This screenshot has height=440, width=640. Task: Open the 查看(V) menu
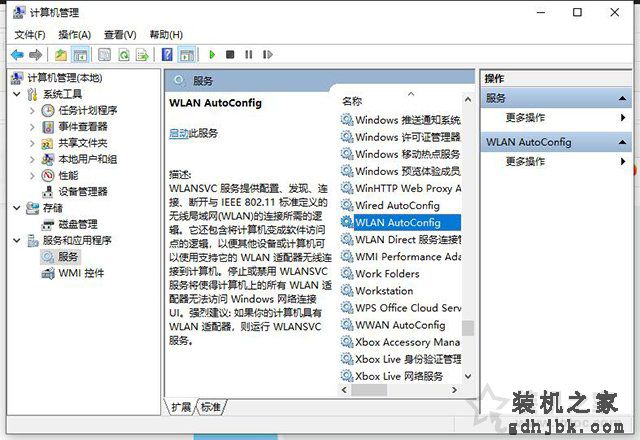[x=120, y=35]
